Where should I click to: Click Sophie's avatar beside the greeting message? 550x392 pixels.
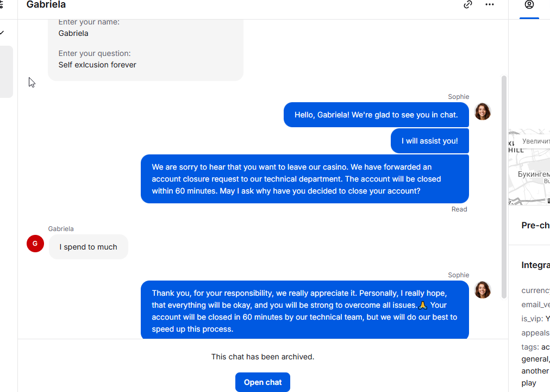tap(483, 111)
